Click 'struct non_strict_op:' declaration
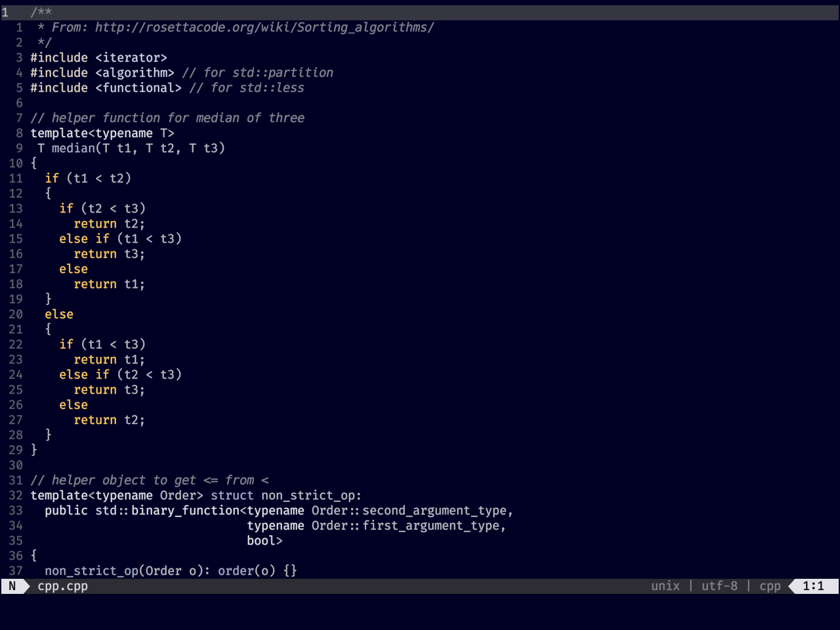The height and width of the screenshot is (630, 840). click(286, 495)
